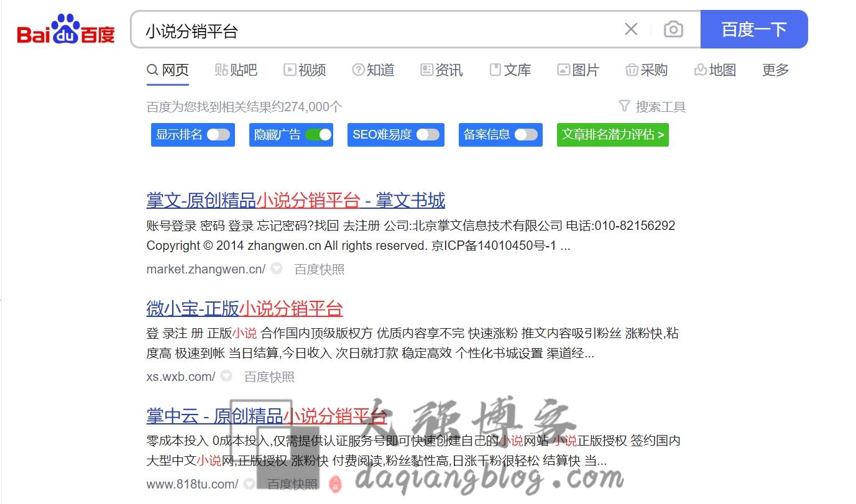Open the xs.wxb.com/ URL link

point(181,377)
